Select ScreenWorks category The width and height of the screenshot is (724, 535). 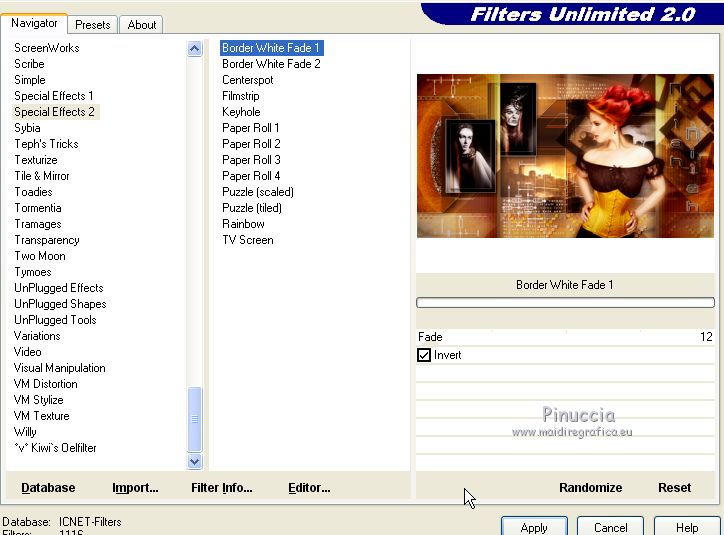47,48
